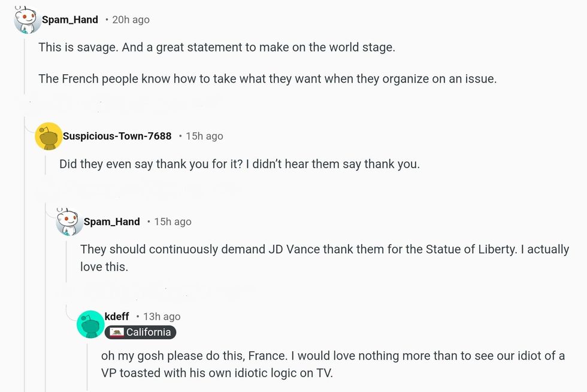Collapse thread line beneath second Spam_Hand avatar
Viewport: 587px width, 392px height.
[66, 257]
